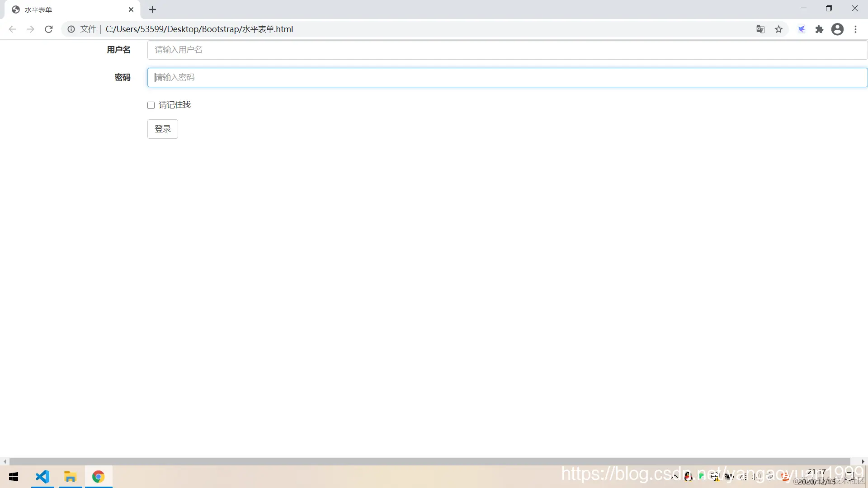The width and height of the screenshot is (868, 488).
Task: Focus the 密码 password input field
Action: (x=506, y=77)
